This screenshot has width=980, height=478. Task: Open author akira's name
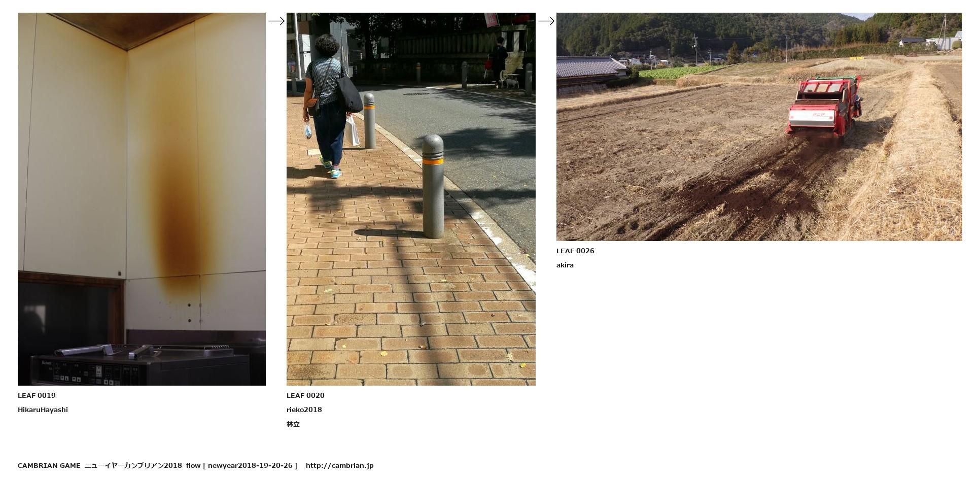pos(565,265)
